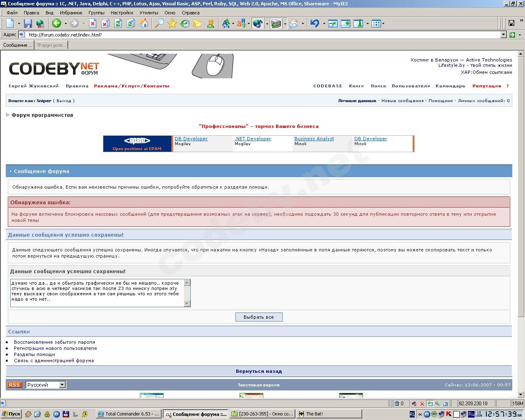Click the blue floppy disk save icon

point(27,23)
